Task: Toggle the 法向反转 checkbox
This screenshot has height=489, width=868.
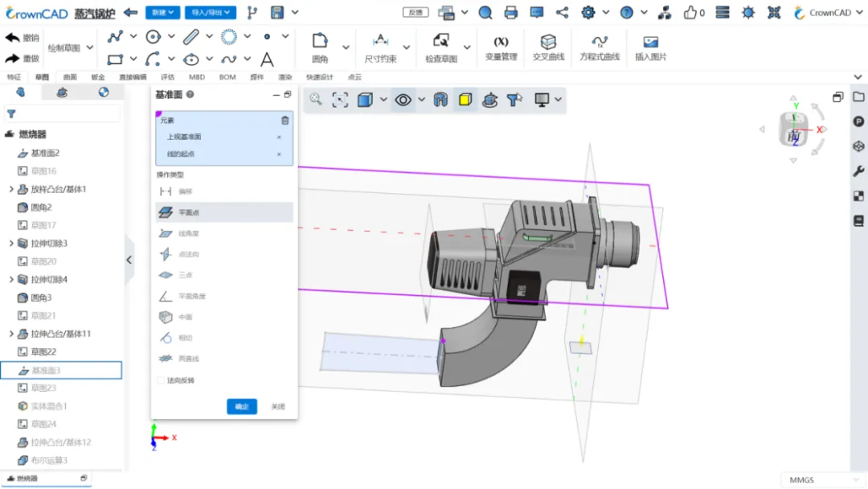Action: point(161,380)
